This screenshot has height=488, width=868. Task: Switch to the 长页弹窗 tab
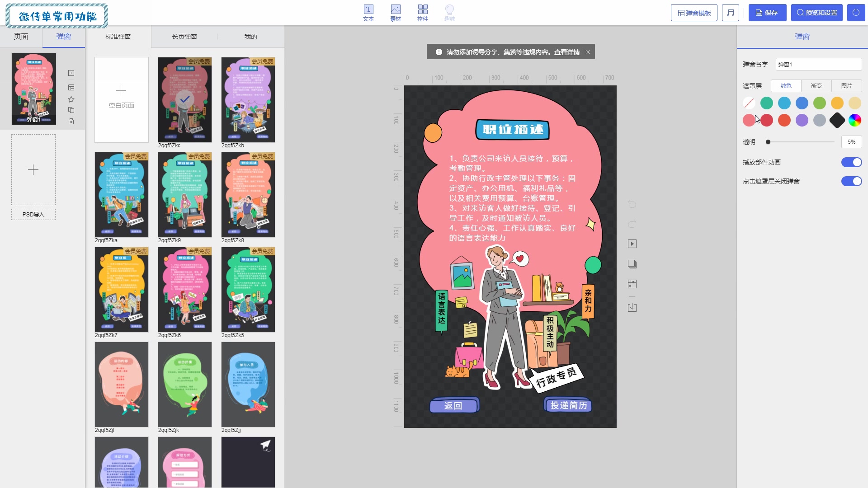pos(184,37)
